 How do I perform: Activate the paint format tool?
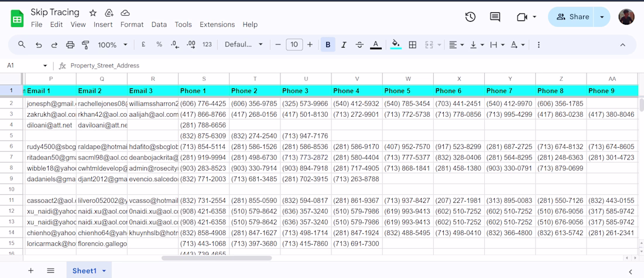point(85,45)
